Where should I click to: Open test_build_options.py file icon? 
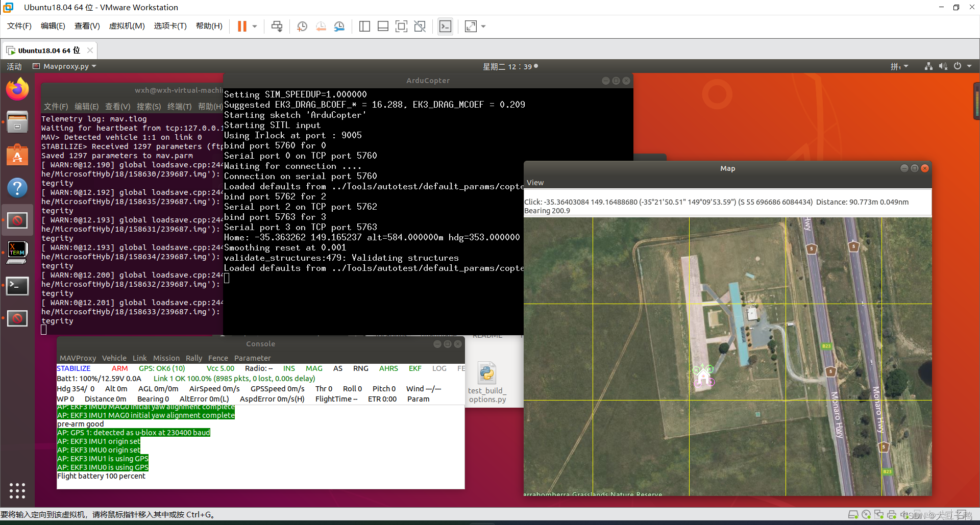pyautogui.click(x=487, y=382)
